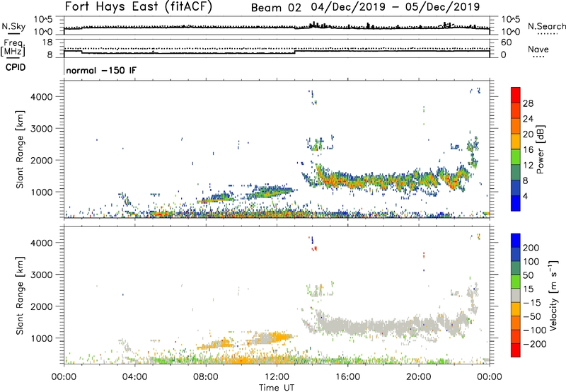Click the 'Beam 02' label
Image resolution: width=566 pixels, height=392 pixels.
(276, 7)
